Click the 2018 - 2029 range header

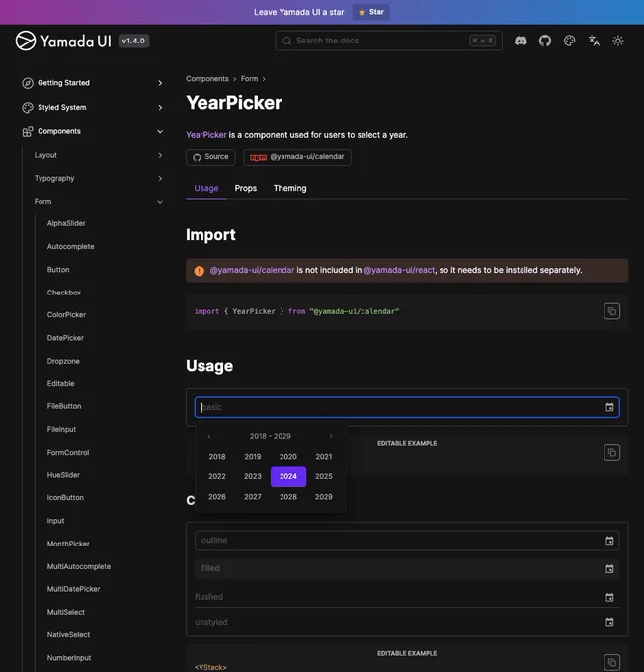(x=271, y=436)
